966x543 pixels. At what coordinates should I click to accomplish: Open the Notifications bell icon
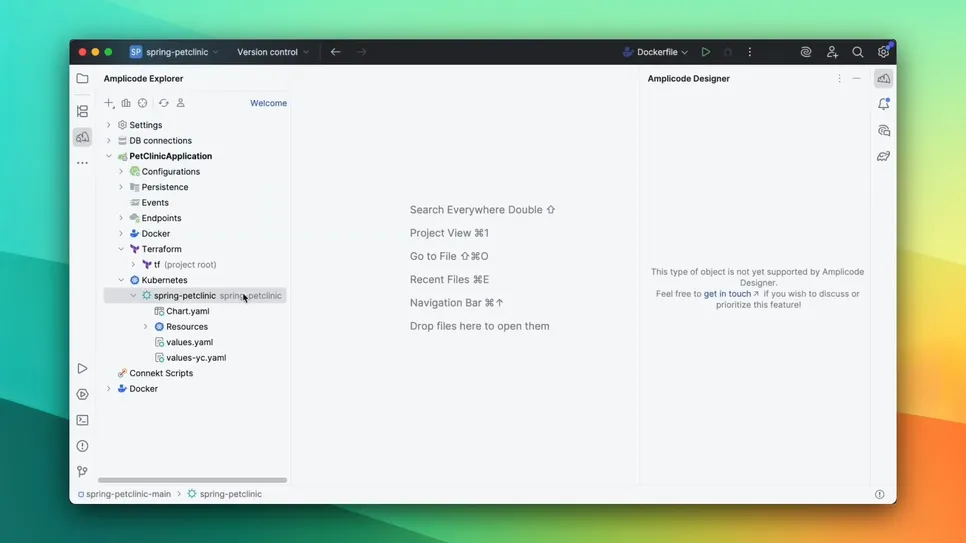(883, 104)
